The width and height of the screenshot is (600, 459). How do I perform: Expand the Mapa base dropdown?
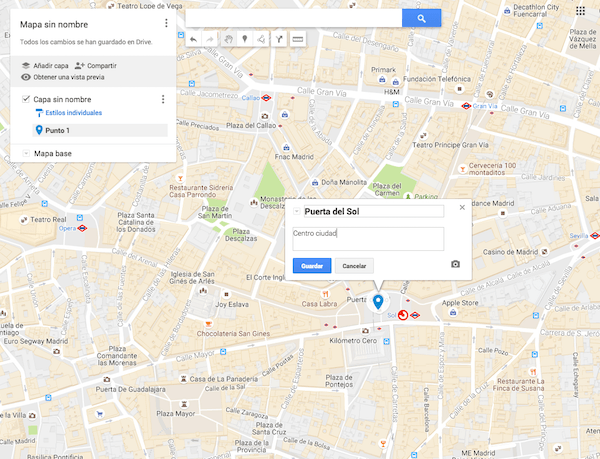click(x=26, y=153)
